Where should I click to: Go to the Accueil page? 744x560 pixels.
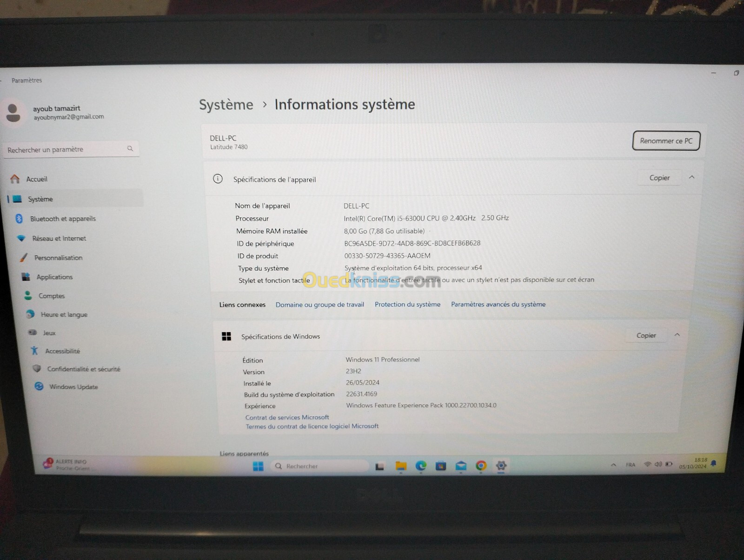pos(37,179)
